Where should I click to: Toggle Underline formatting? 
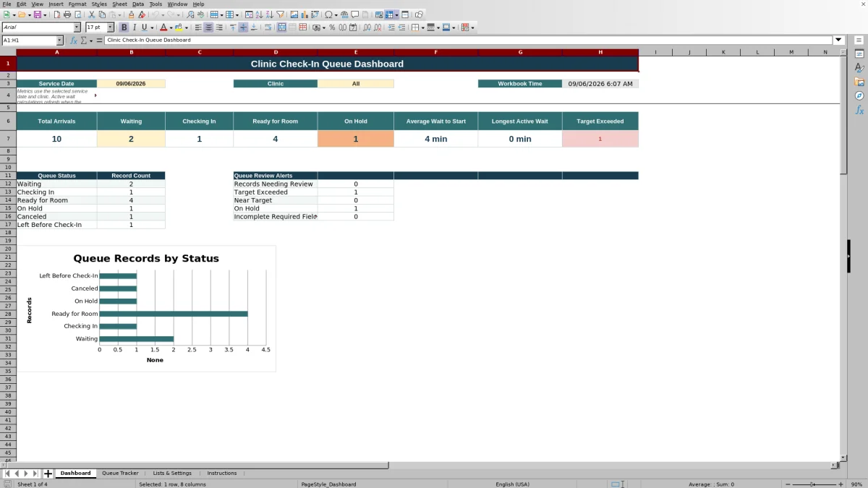[x=145, y=27]
